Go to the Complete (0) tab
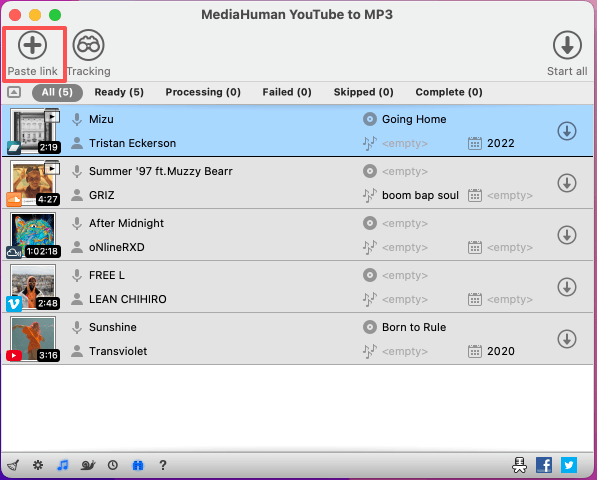The height and width of the screenshot is (480, 597). (449, 92)
